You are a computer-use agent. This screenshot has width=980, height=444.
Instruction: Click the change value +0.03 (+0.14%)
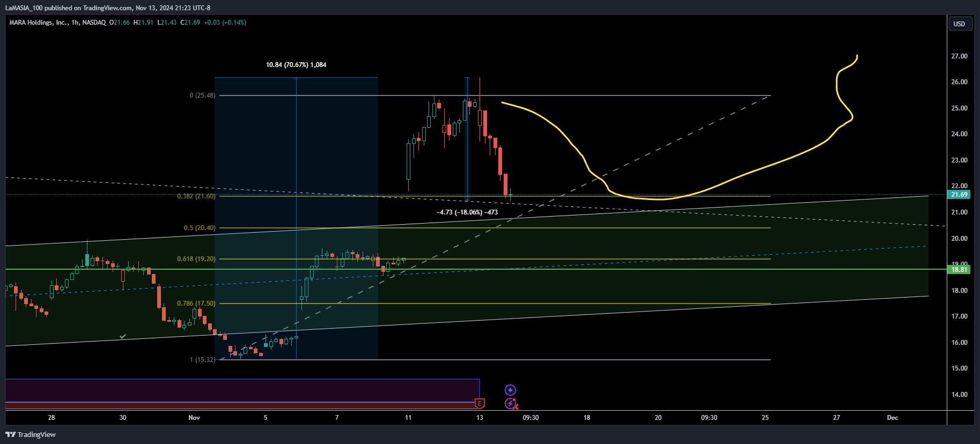click(x=225, y=23)
